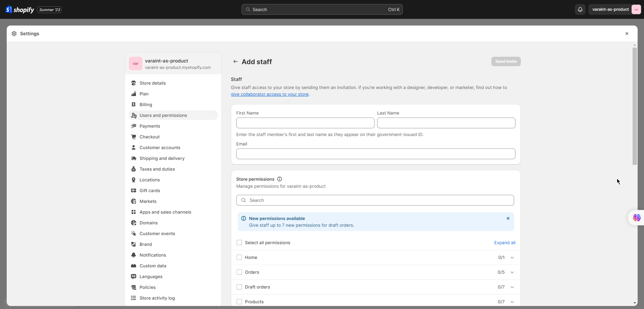Tick the Draft orders permission checkbox
Viewport: 644px width, 309px height.
click(x=239, y=287)
